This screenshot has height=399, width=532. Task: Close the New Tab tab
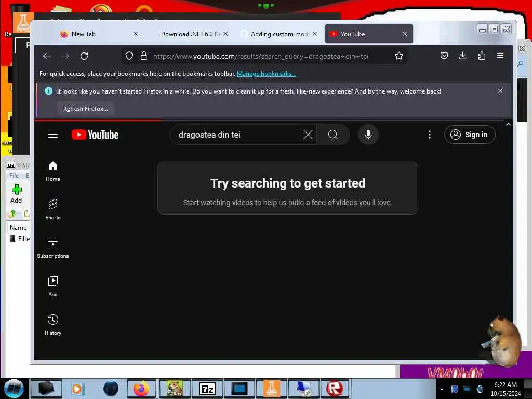136,34
